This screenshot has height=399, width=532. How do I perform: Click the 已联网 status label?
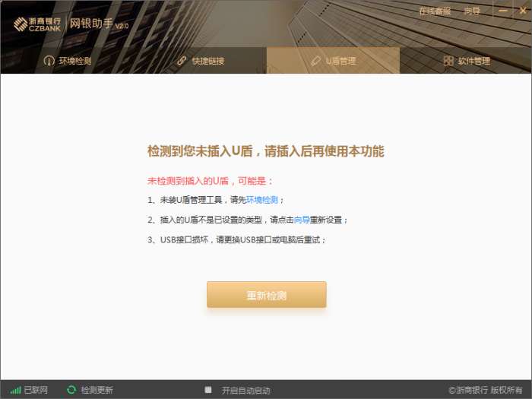coord(36,390)
